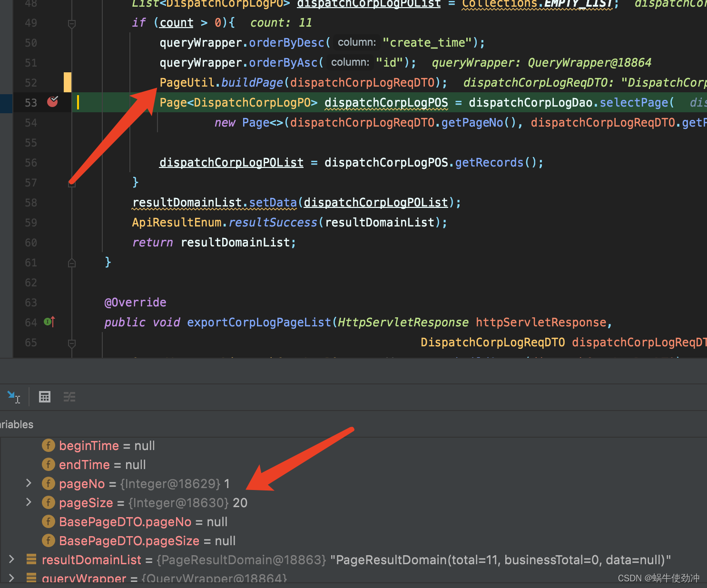Click the stacked-bars icon beside resultDomainList

(31, 559)
